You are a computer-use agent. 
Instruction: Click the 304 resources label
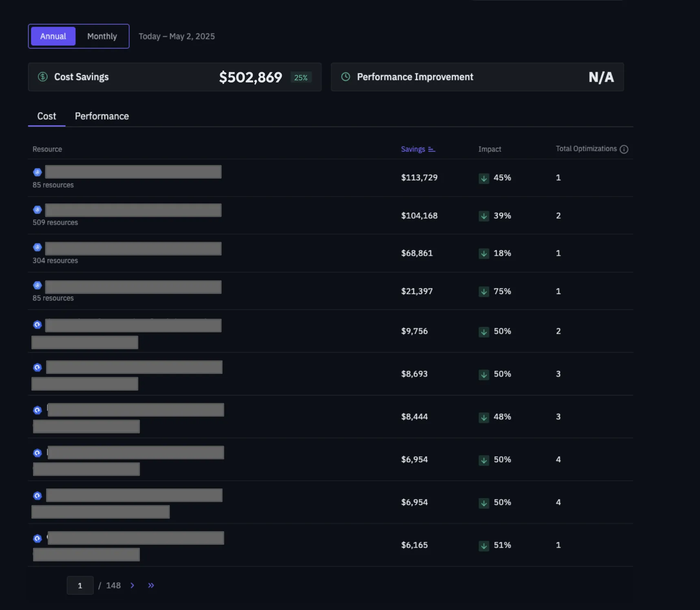[55, 261]
